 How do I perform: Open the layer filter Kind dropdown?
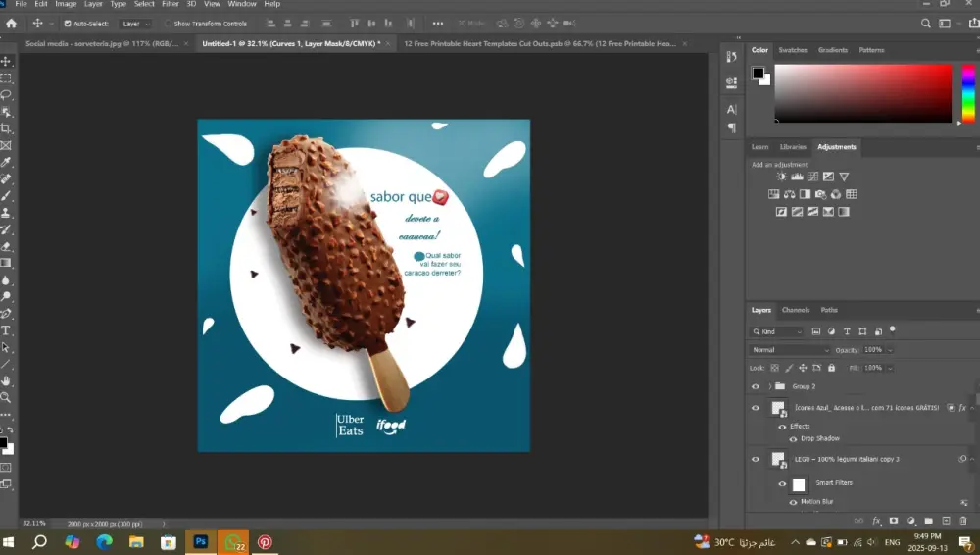click(x=777, y=331)
